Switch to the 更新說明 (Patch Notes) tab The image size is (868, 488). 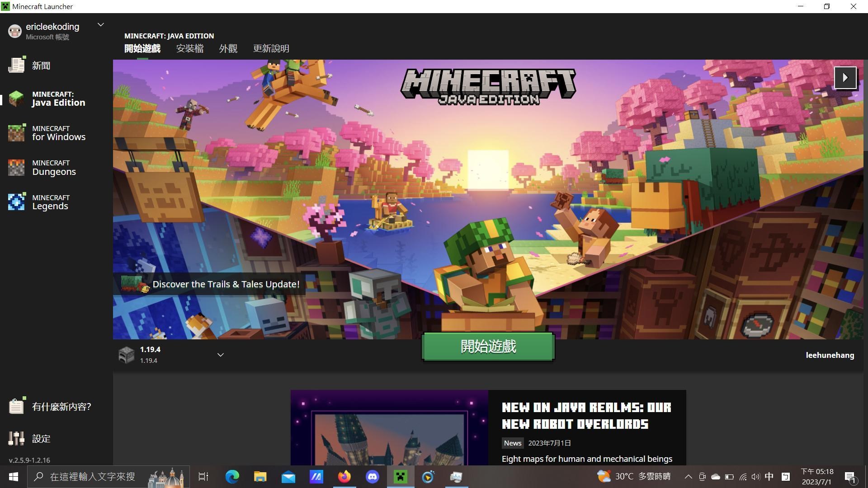click(x=271, y=48)
